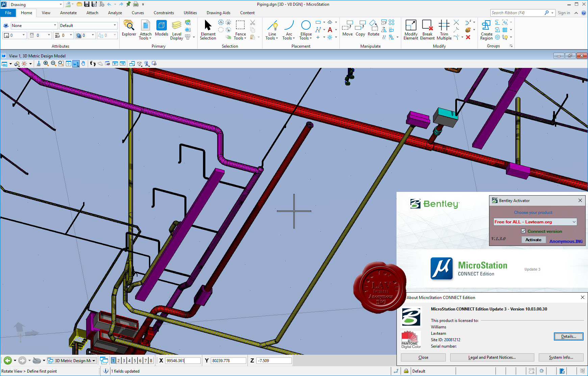Open the Explorer tool

129,28
